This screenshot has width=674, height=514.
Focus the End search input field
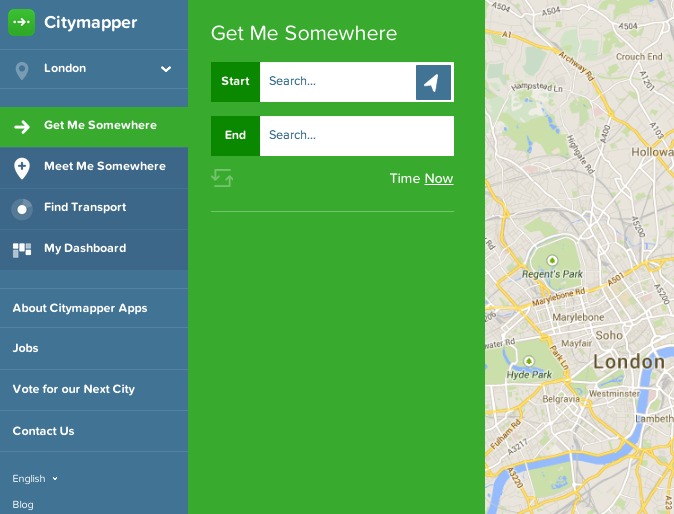pos(356,136)
